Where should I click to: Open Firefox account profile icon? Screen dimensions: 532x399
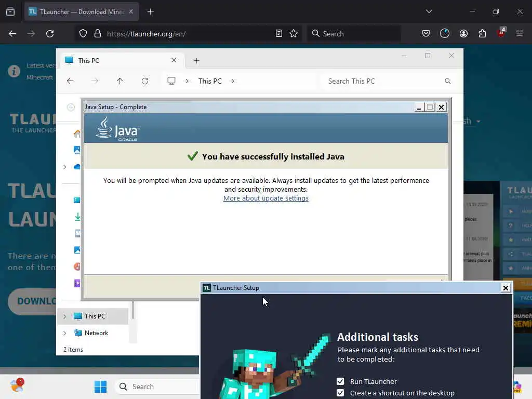point(463,33)
